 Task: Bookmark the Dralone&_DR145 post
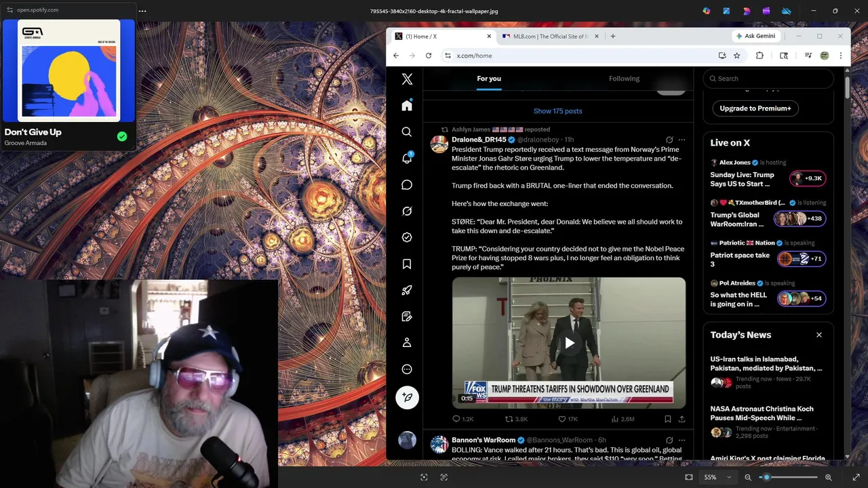pos(668,419)
